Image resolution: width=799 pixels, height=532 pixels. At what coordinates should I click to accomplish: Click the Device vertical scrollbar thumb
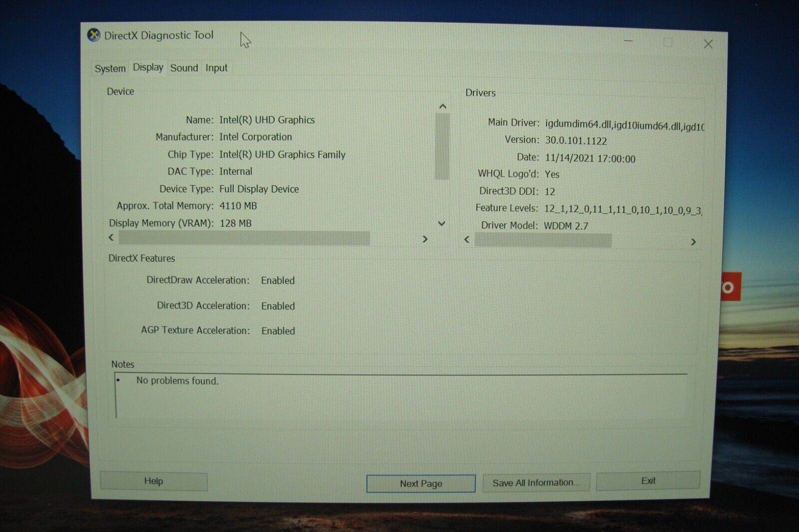point(442,146)
